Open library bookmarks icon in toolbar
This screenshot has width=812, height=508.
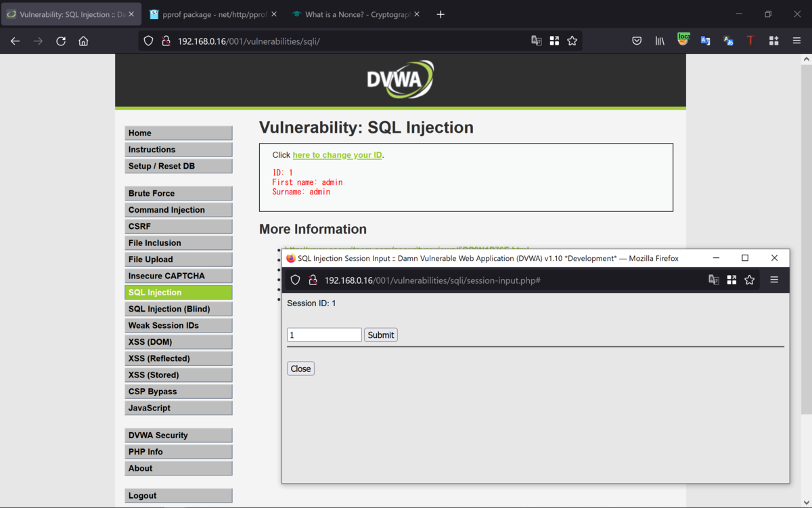660,41
